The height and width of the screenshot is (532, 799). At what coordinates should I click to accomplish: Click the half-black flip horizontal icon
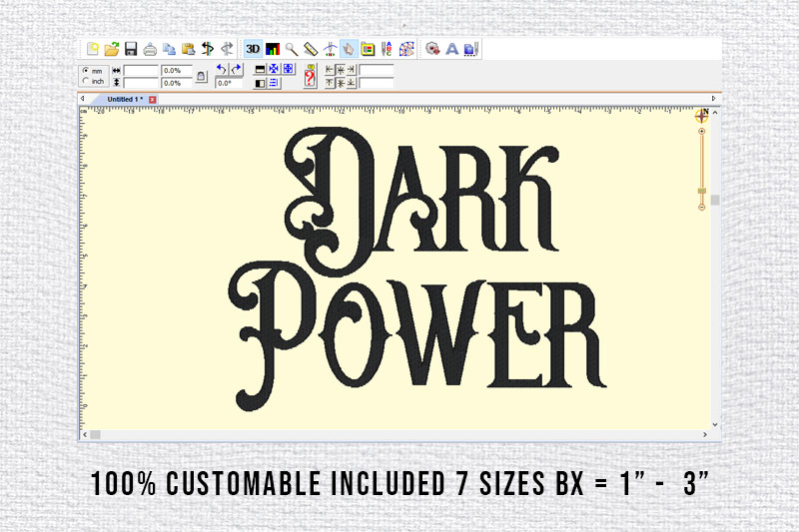(260, 83)
